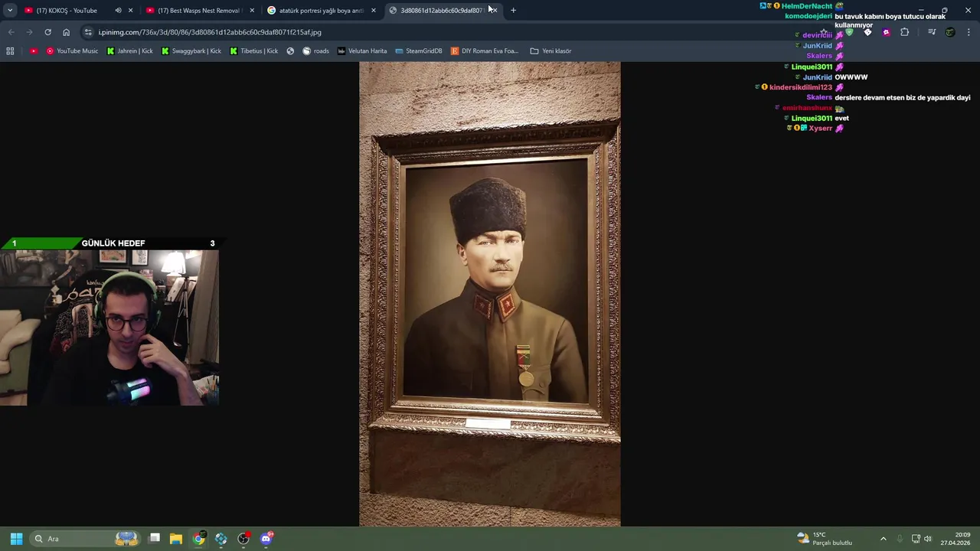
Task: Open the apps grid in bookmarks bar
Action: point(10,51)
